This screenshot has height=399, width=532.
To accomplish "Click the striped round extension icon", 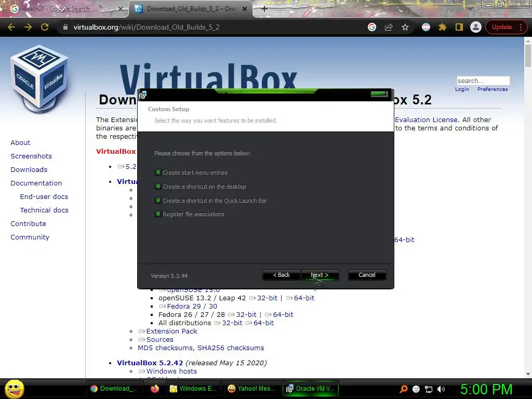I will tap(426, 27).
